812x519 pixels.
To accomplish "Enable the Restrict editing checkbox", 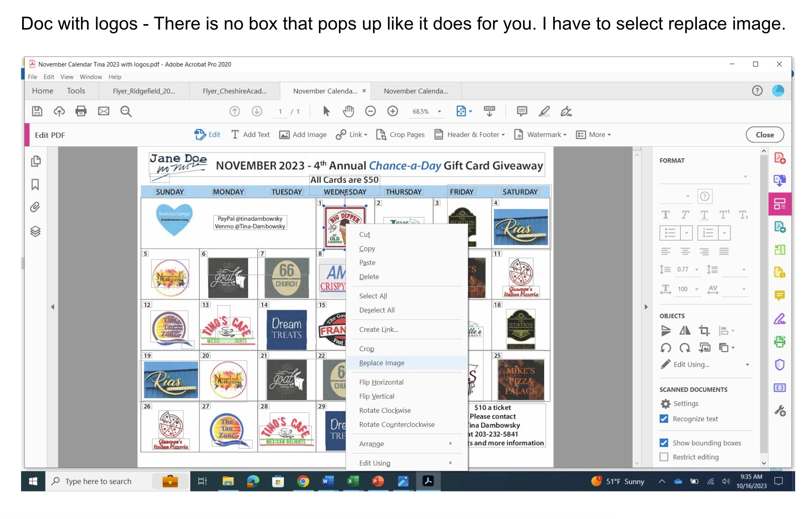I will (664, 457).
